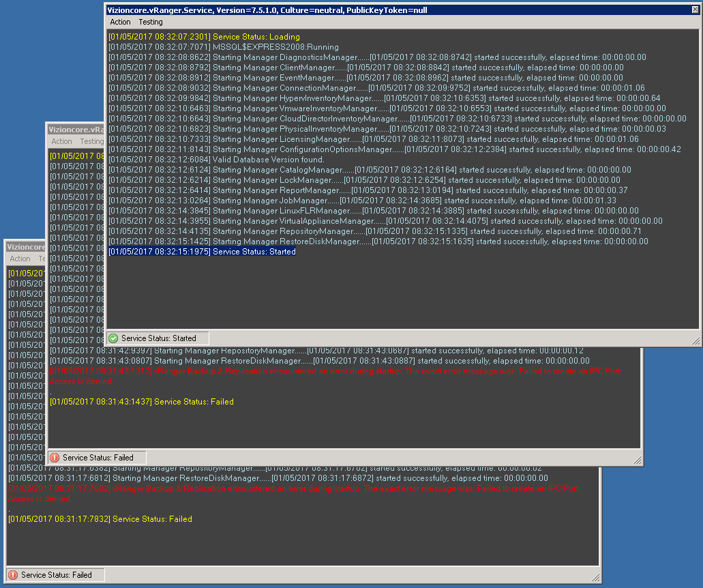The height and width of the screenshot is (588, 703).
Task: Select LockManager startup log line
Action: coord(364,180)
